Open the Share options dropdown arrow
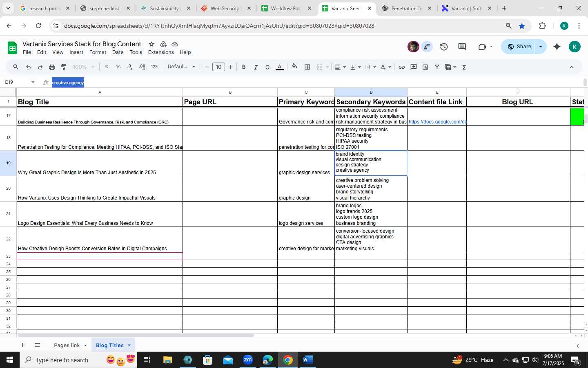Image resolution: width=588 pixels, height=368 pixels. 541,47
